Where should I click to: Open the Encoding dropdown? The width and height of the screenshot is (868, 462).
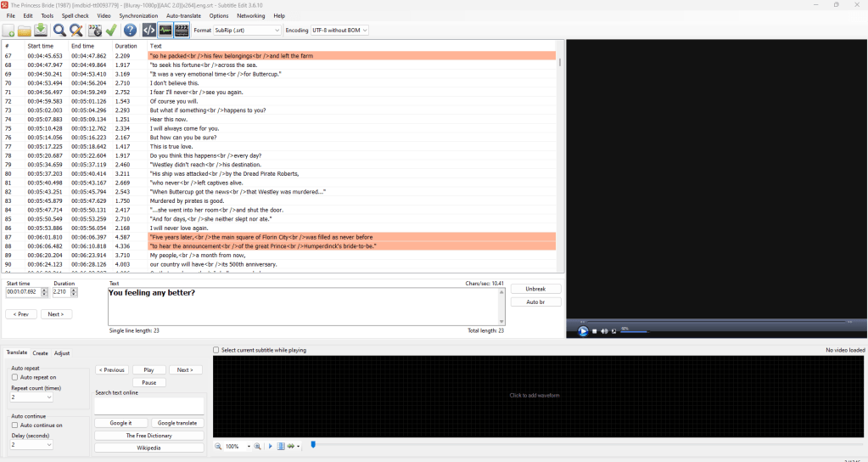point(339,31)
